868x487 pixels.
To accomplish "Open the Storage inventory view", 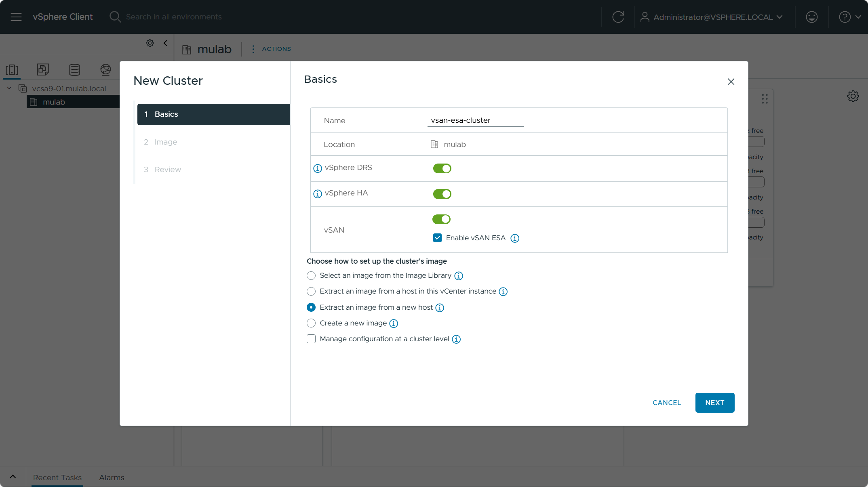I will click(x=74, y=70).
